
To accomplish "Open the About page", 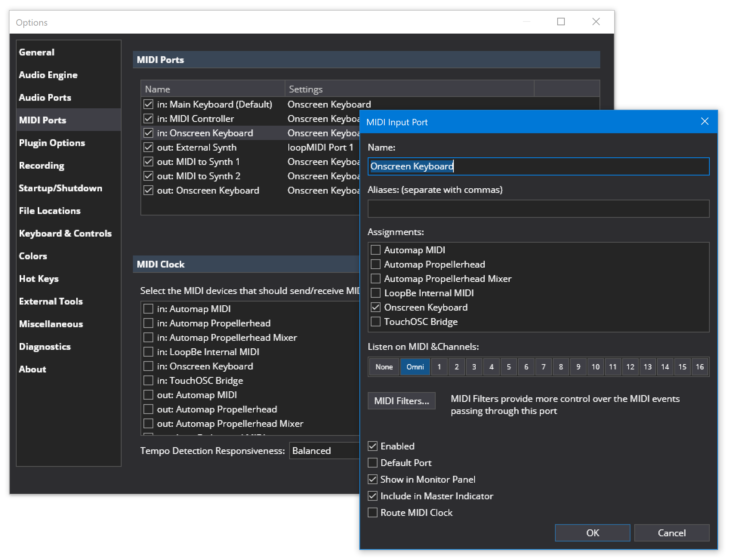I will (x=69, y=369).
